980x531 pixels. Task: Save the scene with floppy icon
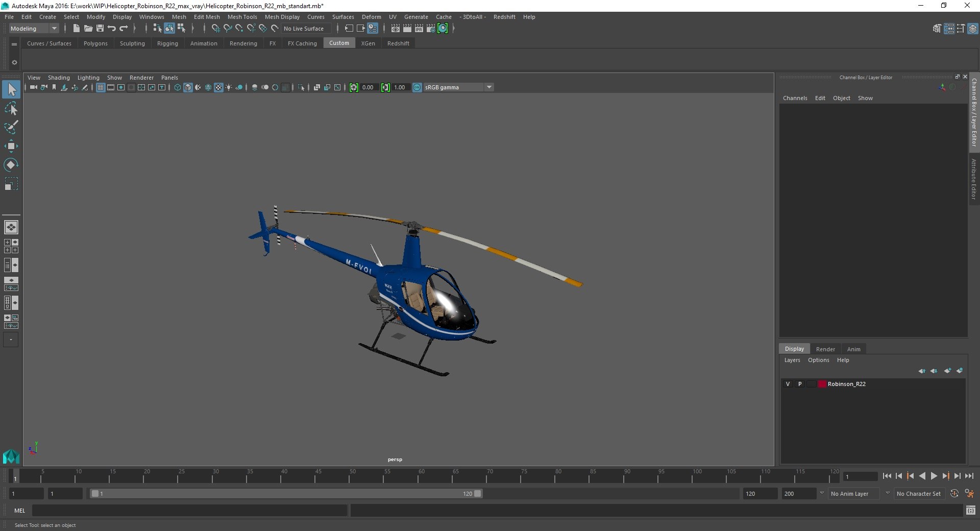[100, 29]
